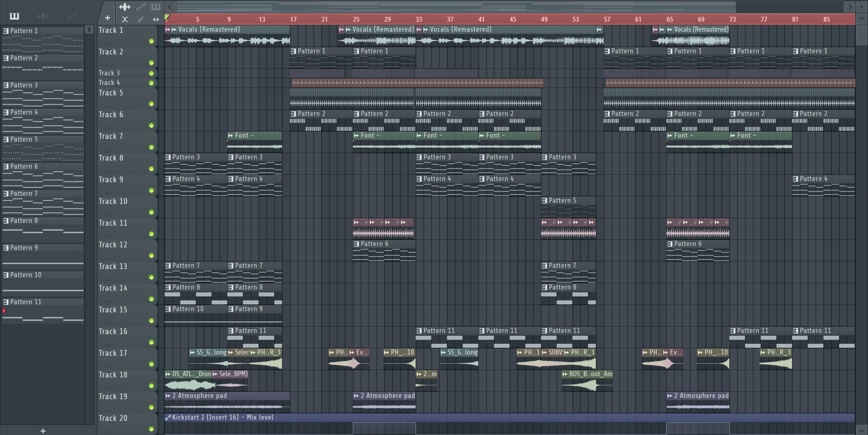
Task: Select the Track 5 header label
Action: click(111, 93)
